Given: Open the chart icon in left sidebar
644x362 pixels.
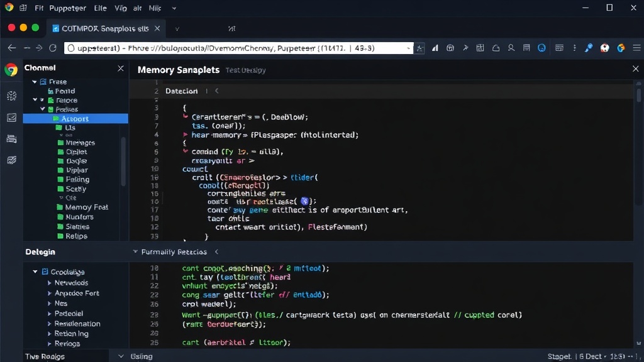Looking at the screenshot, I should tap(11, 118).
